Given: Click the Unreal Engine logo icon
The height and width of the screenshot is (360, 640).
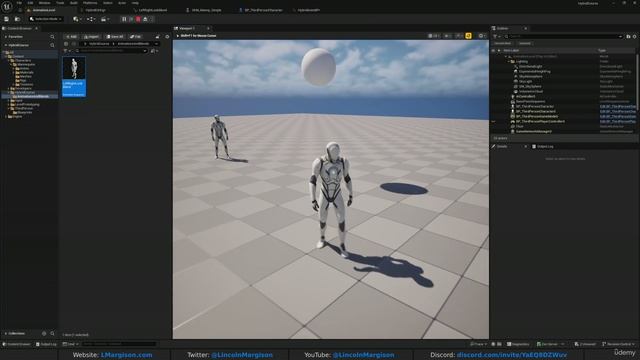Looking at the screenshot, I should click(7, 7).
